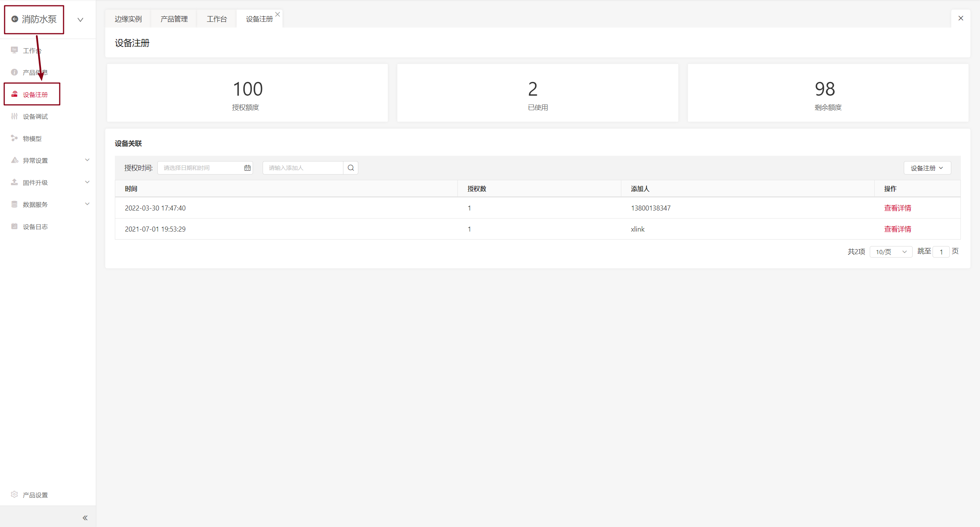The image size is (980, 527).
Task: Open the calendar icon in date field
Action: coord(247,168)
